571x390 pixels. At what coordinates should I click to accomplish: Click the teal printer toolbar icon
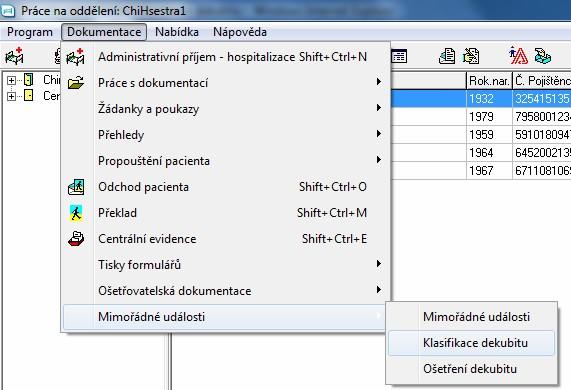[543, 56]
